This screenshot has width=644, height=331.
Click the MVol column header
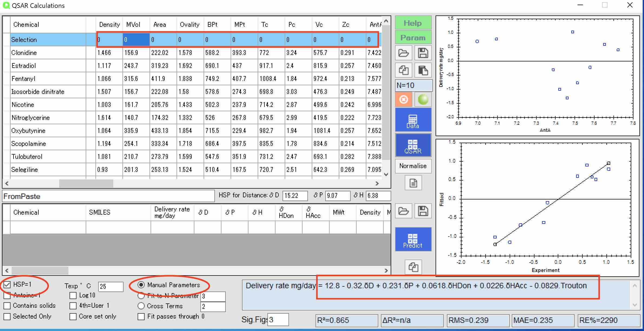tap(136, 25)
